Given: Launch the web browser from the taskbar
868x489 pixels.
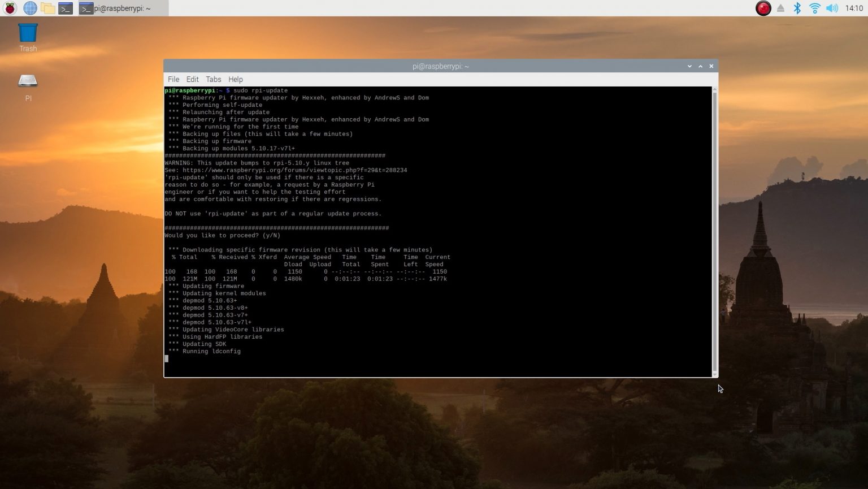Looking at the screenshot, I should (x=29, y=8).
